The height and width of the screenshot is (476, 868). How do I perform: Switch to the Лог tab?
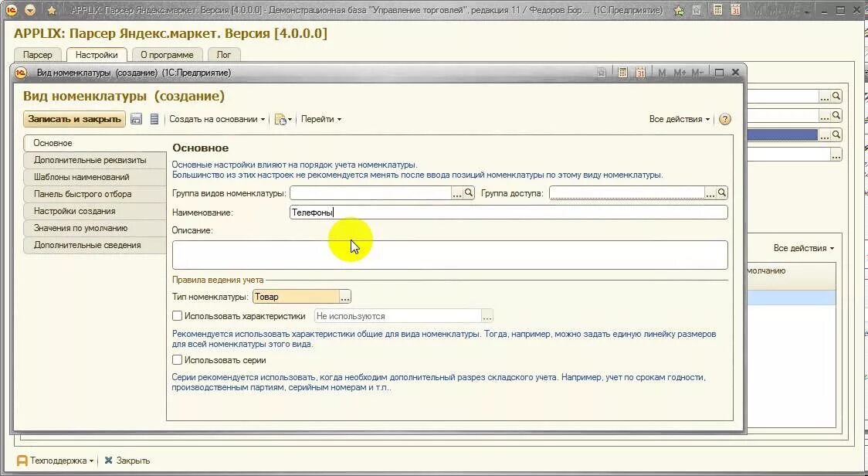coord(224,55)
